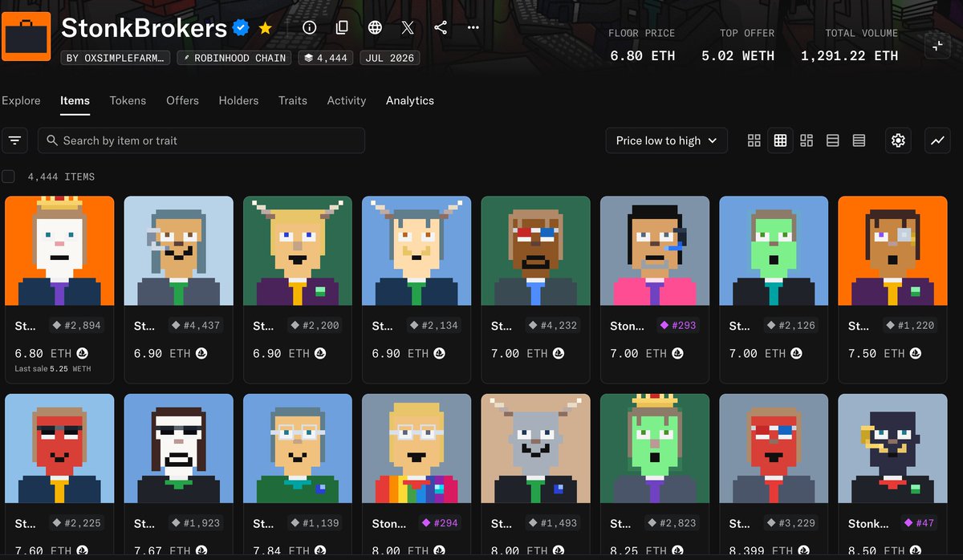Click the floor price 6.80 ETH value
Image resolution: width=963 pixels, height=560 pixels.
pos(642,55)
